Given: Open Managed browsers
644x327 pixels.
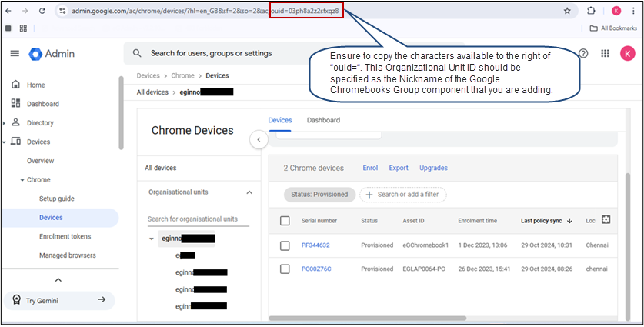Looking at the screenshot, I should (68, 255).
